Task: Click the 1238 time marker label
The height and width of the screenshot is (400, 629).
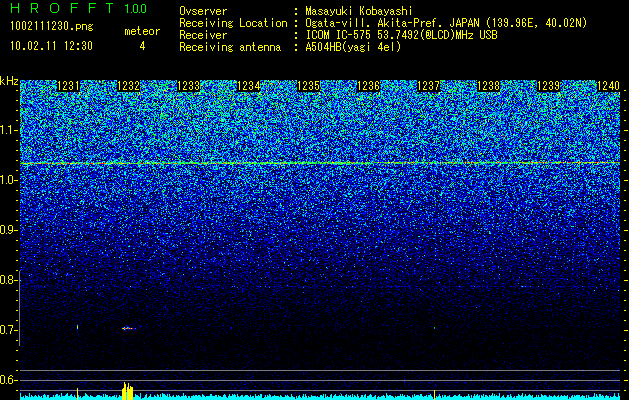Action: click(x=489, y=86)
